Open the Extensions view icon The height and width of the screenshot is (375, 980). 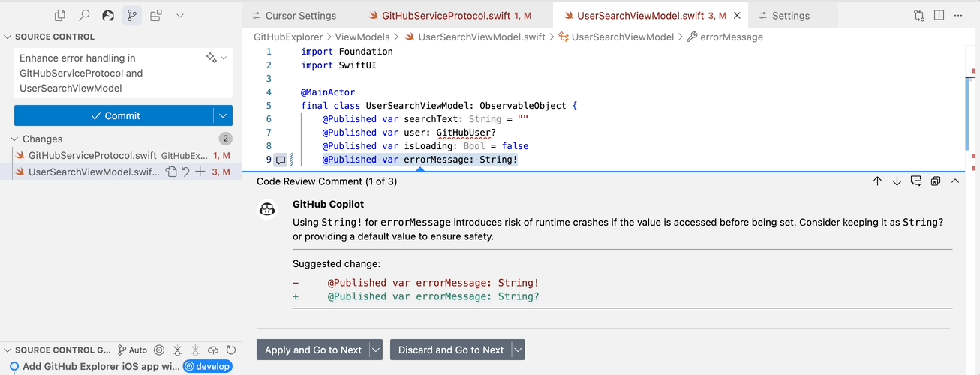tap(156, 15)
